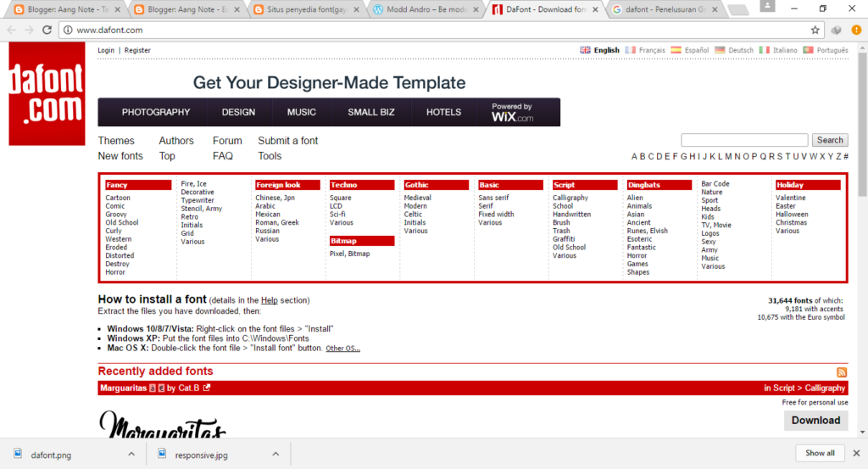868x469 pixels.
Task: Click the Other OS... link
Action: point(342,349)
